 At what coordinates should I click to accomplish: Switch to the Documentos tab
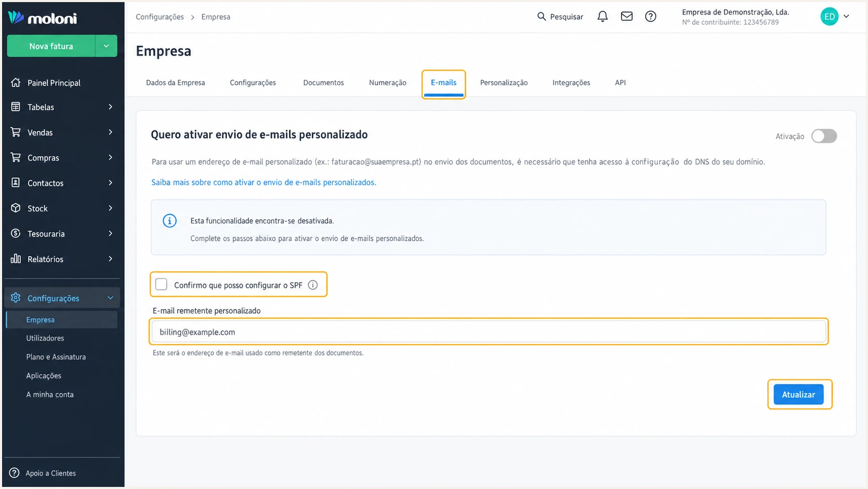323,83
